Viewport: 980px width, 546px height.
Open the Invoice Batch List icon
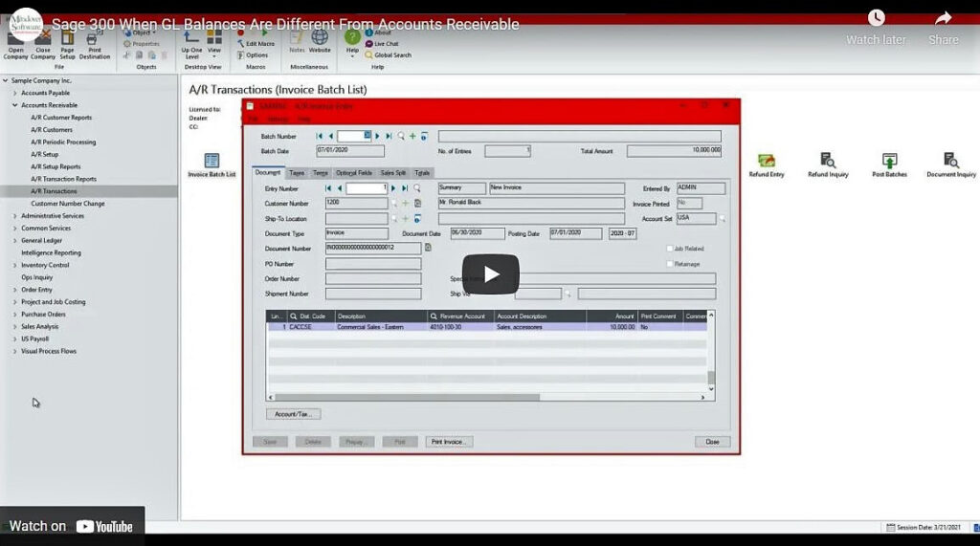coord(212,164)
